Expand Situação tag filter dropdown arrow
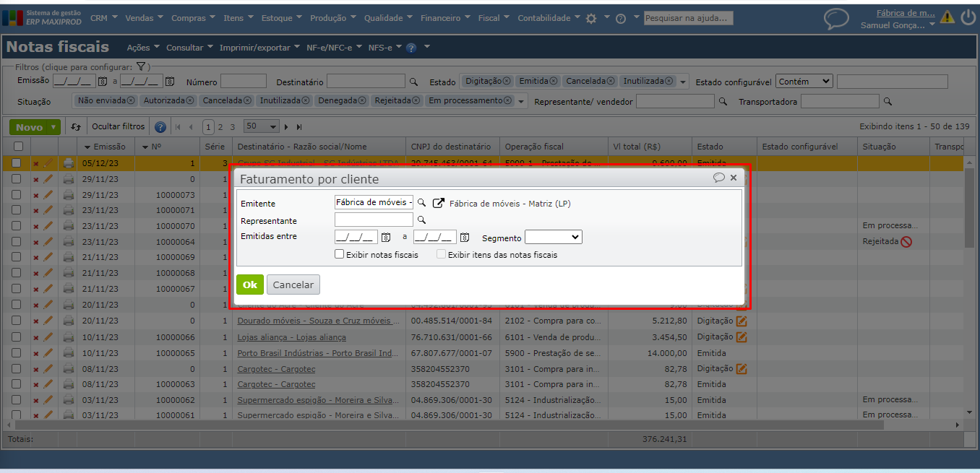 click(x=522, y=102)
